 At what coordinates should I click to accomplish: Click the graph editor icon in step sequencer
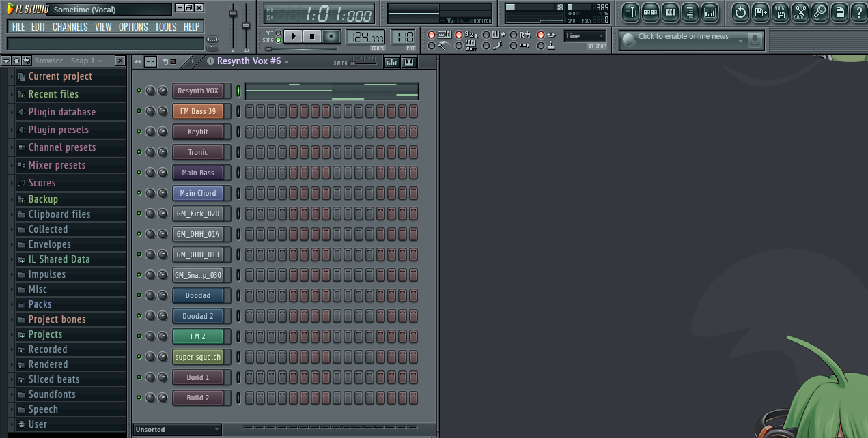click(x=391, y=62)
